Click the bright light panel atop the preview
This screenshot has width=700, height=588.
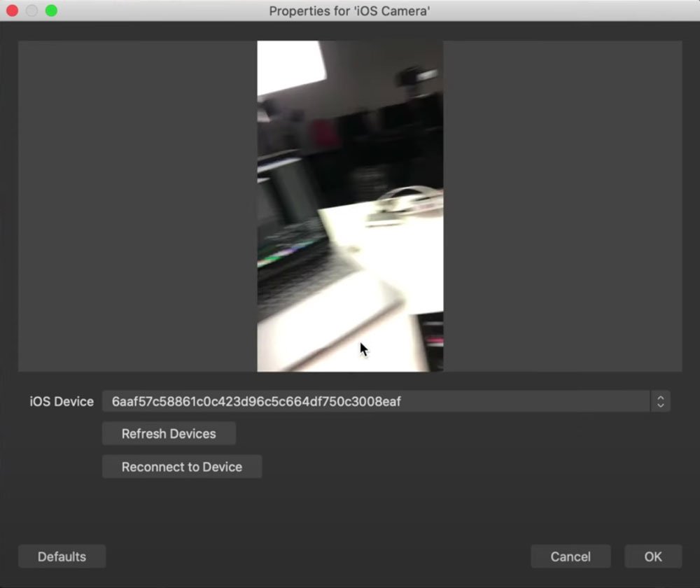tap(290, 66)
